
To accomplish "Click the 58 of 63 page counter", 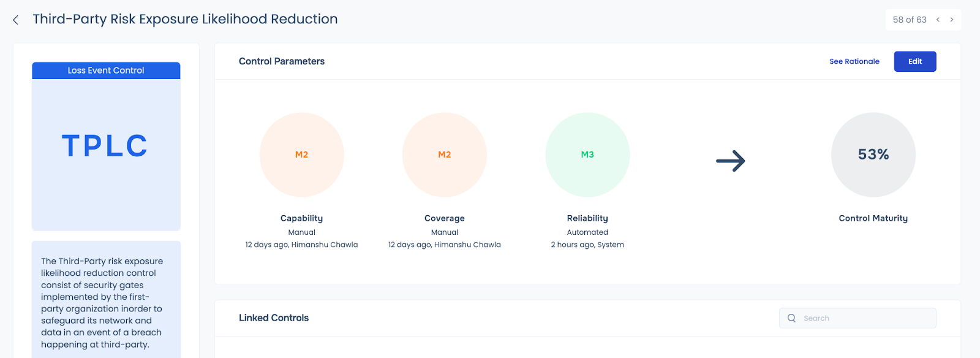I will (910, 20).
